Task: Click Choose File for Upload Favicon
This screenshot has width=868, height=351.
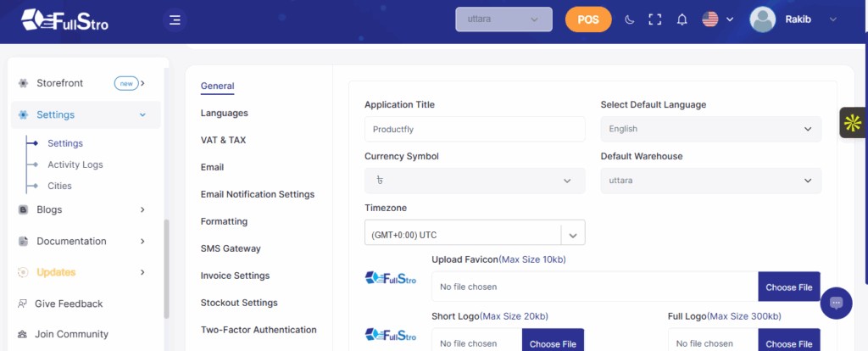Action: click(x=788, y=287)
